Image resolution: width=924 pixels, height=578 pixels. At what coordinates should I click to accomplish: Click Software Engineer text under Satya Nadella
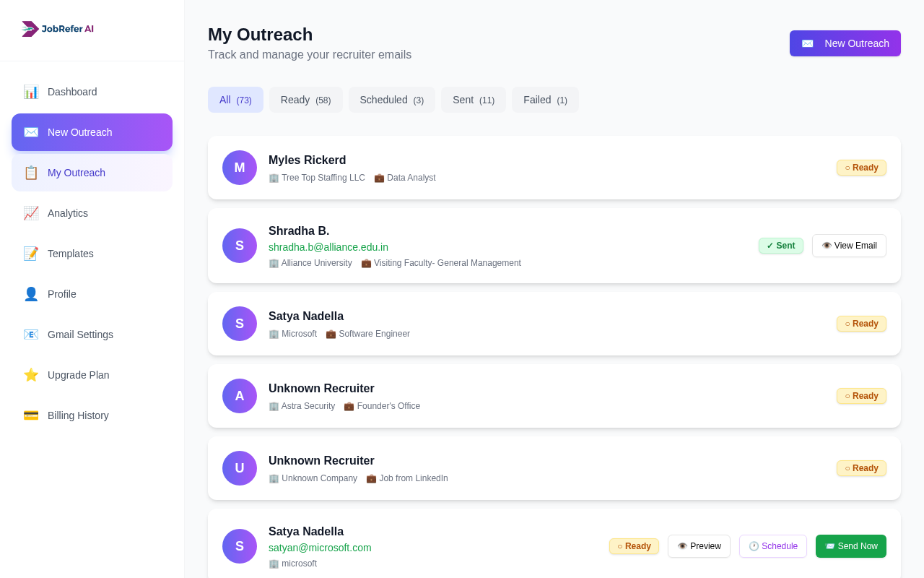(x=375, y=334)
